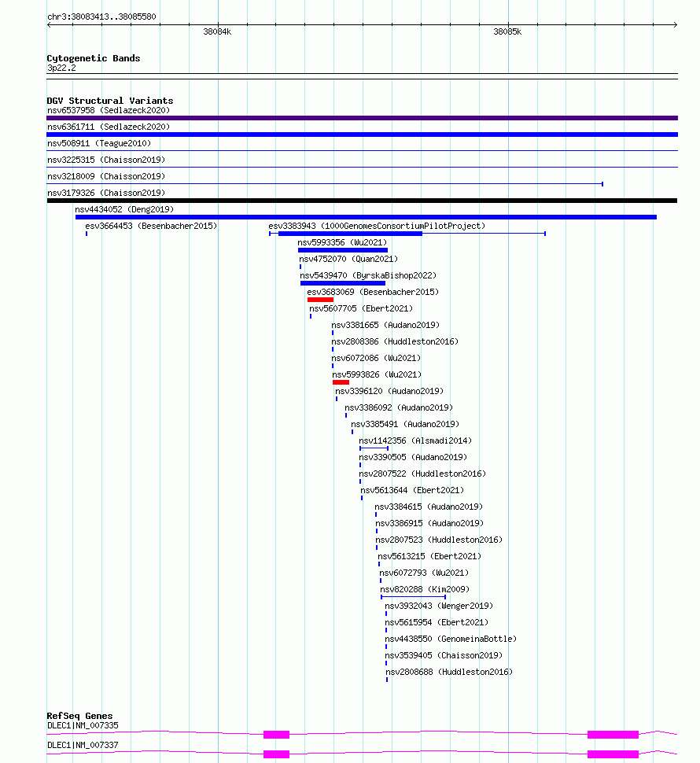The height and width of the screenshot is (763, 700).
Task: Open the DLEC1|NM_007335 transcript label
Action: coord(83,726)
